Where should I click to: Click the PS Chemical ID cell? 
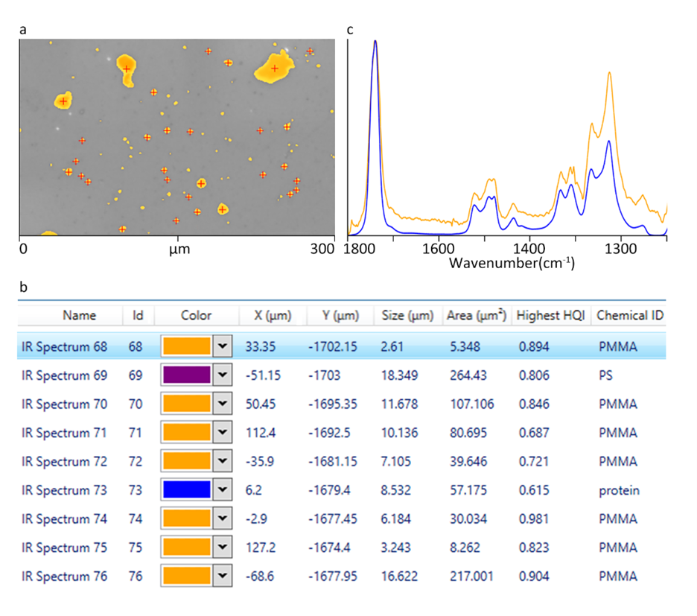coord(605,375)
